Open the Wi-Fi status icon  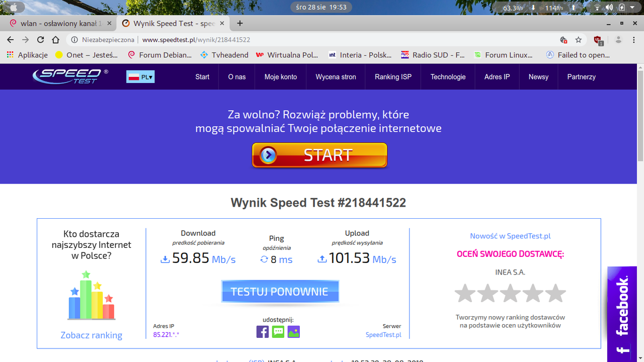pyautogui.click(x=597, y=7)
